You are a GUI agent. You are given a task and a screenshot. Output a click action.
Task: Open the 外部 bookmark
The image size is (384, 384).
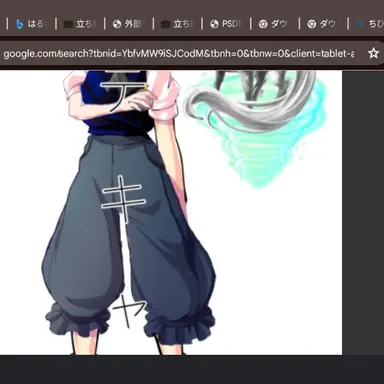tap(129, 24)
